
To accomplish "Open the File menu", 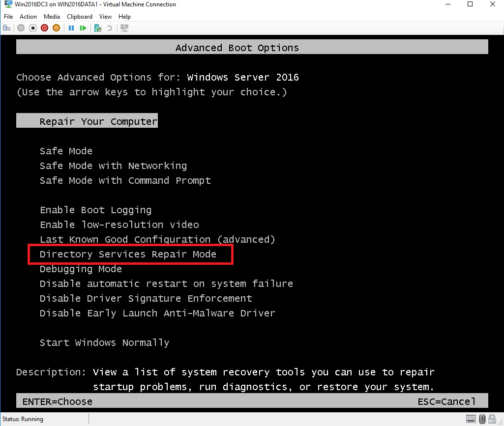I will point(8,16).
